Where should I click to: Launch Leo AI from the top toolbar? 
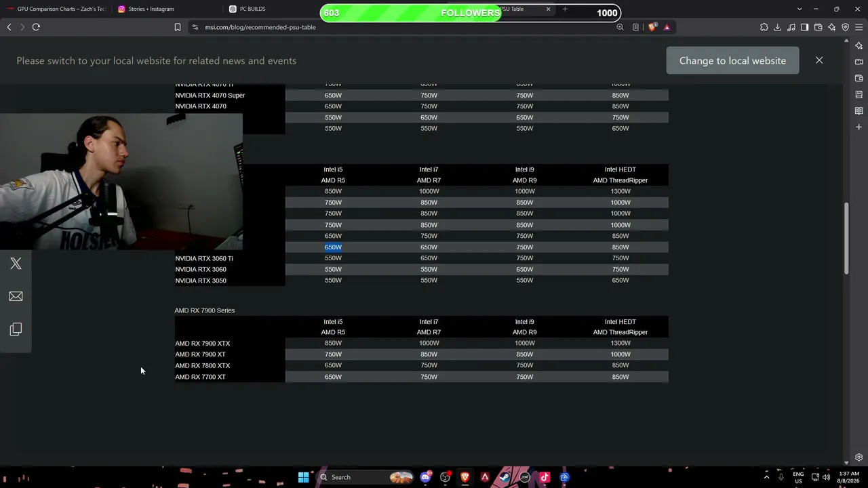[x=832, y=27]
